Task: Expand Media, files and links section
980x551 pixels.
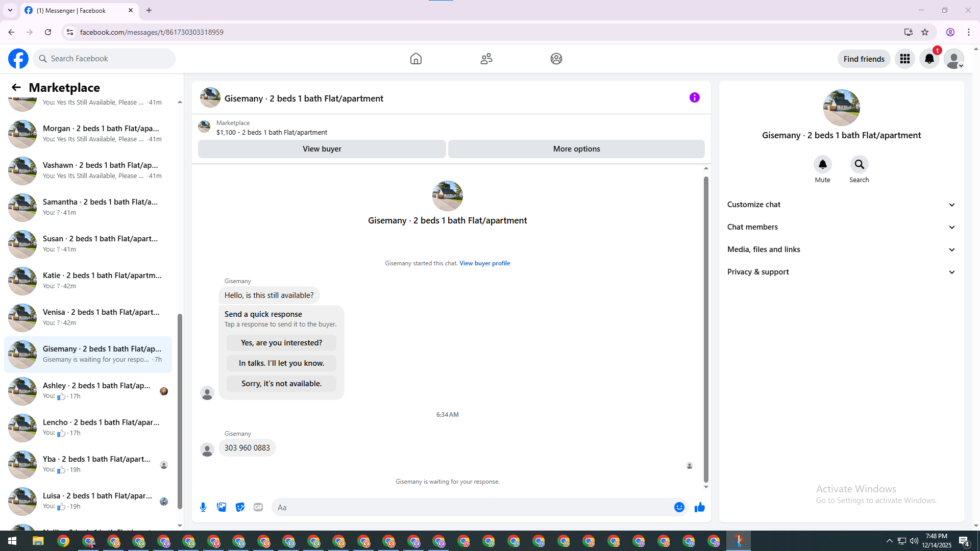Action: 841,249
